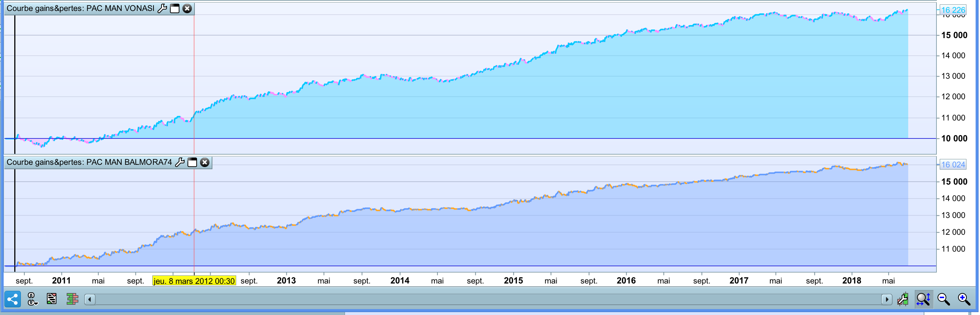Detach the PAC MAN VONASI panel window
The width and height of the screenshot is (980, 315).
[175, 8]
